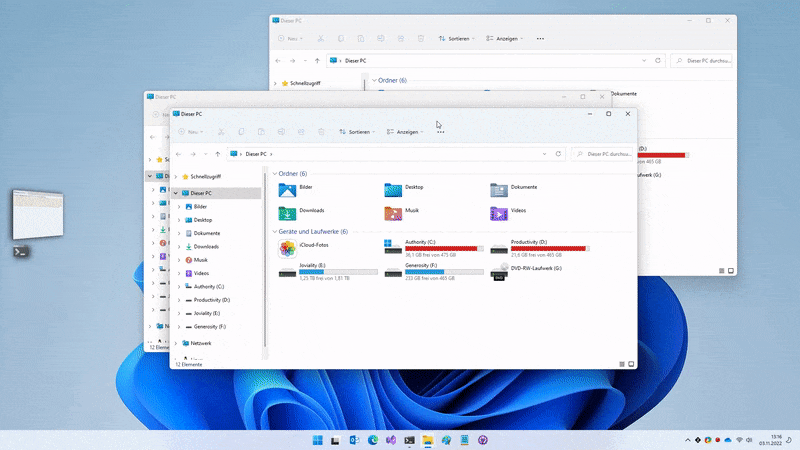Select Schnellzugriff in the rear window tree
This screenshot has width=800, height=450.
pos(305,83)
